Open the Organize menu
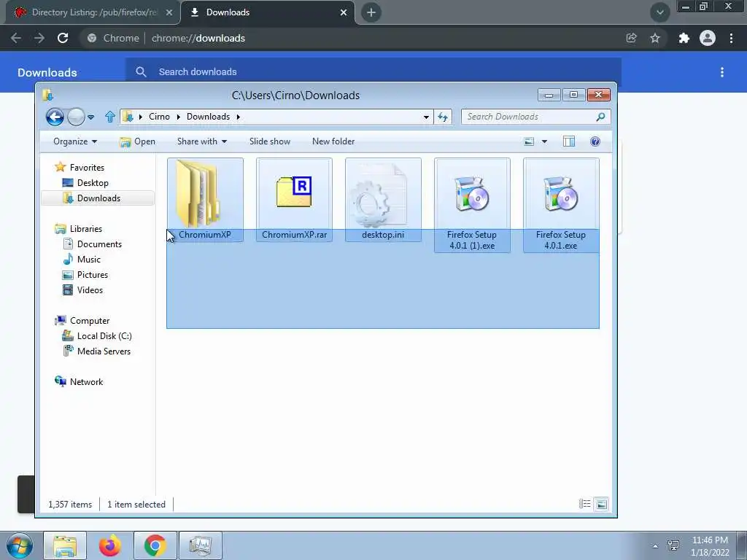The image size is (747, 560). (x=75, y=141)
